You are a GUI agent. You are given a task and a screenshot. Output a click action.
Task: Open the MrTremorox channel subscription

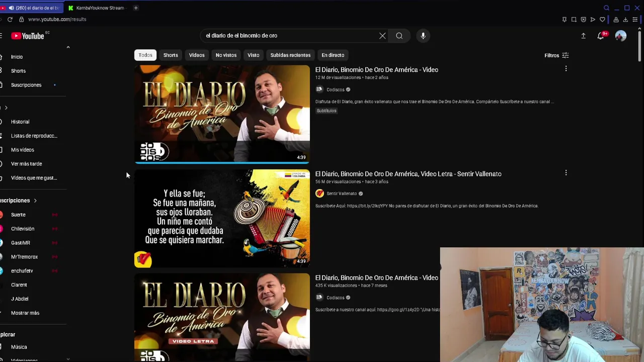pyautogui.click(x=24, y=257)
